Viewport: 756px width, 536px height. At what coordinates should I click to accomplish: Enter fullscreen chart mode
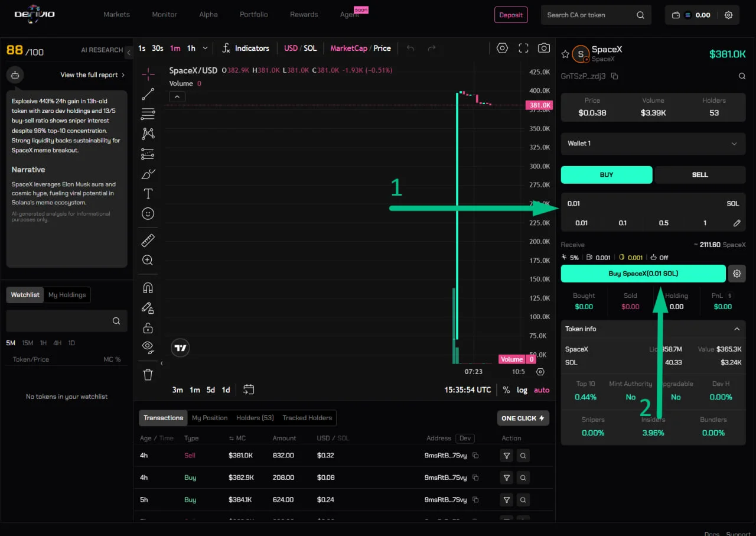click(x=523, y=48)
